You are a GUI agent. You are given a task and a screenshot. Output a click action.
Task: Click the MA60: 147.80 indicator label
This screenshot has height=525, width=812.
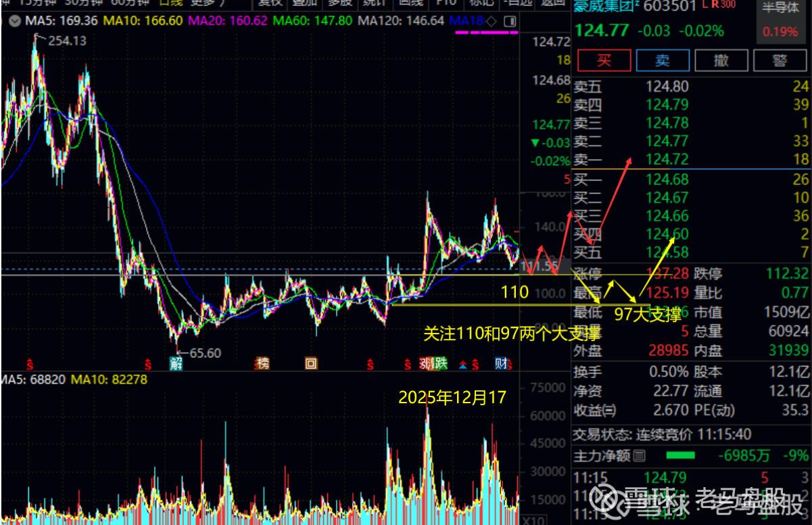312,20
